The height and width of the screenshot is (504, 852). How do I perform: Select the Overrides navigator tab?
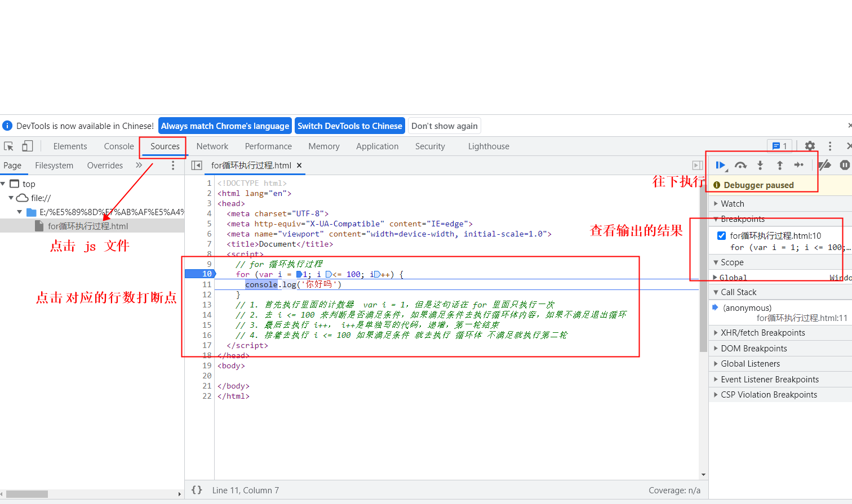pyautogui.click(x=105, y=165)
